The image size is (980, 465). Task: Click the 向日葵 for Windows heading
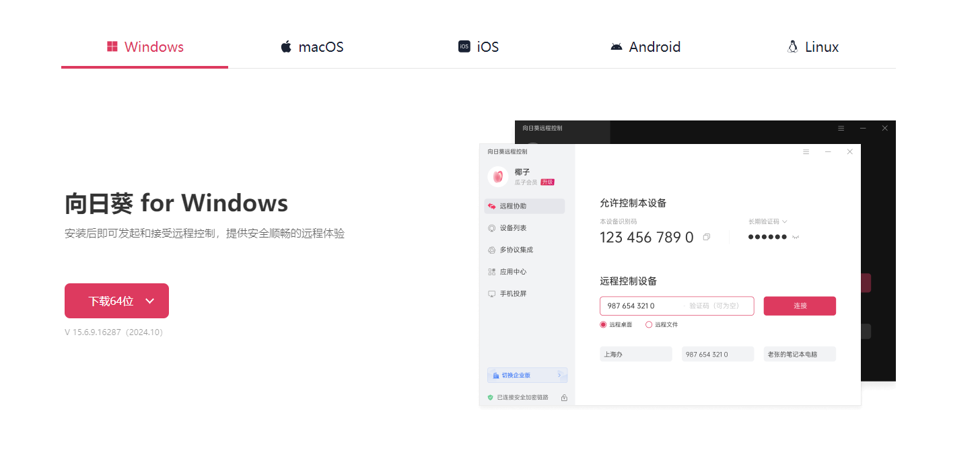click(176, 203)
